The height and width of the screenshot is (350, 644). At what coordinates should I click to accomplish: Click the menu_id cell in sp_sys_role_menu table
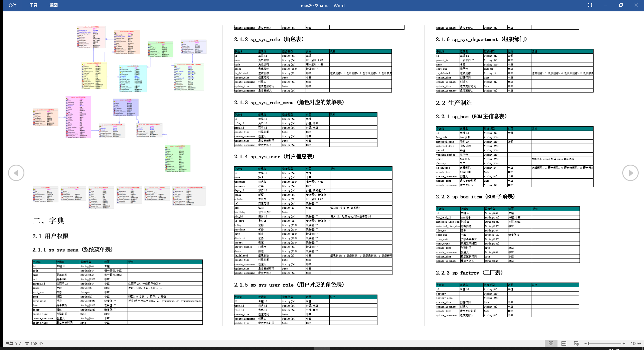pyautogui.click(x=246, y=128)
